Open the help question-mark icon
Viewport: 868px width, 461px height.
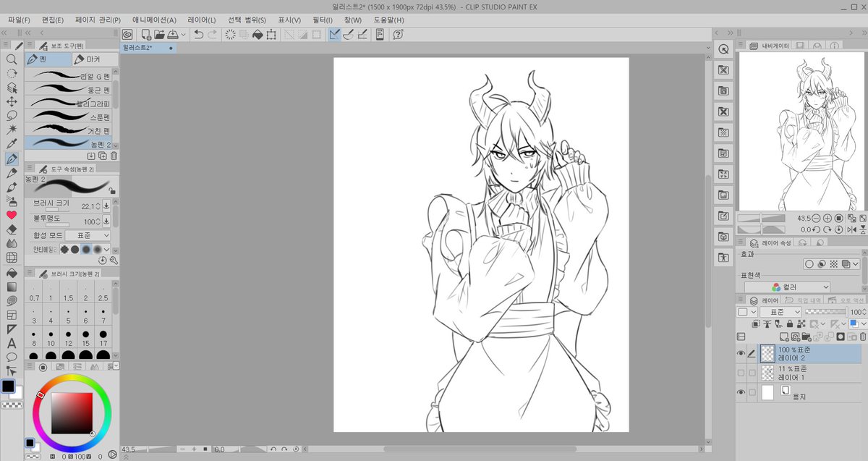397,34
